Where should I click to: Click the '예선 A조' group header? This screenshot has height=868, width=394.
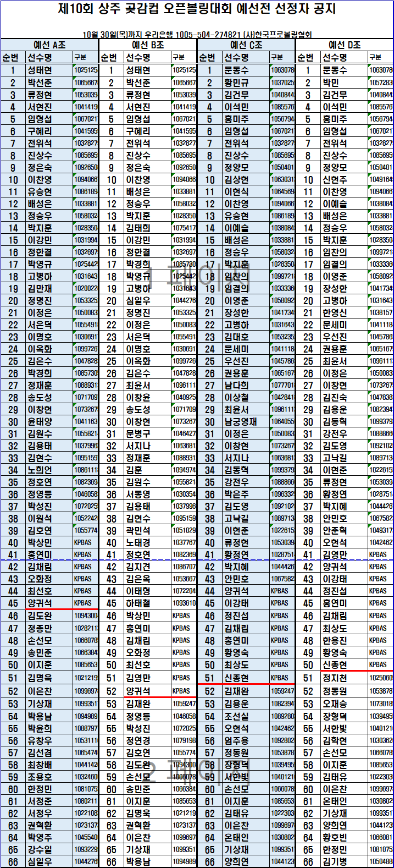pyautogui.click(x=49, y=45)
